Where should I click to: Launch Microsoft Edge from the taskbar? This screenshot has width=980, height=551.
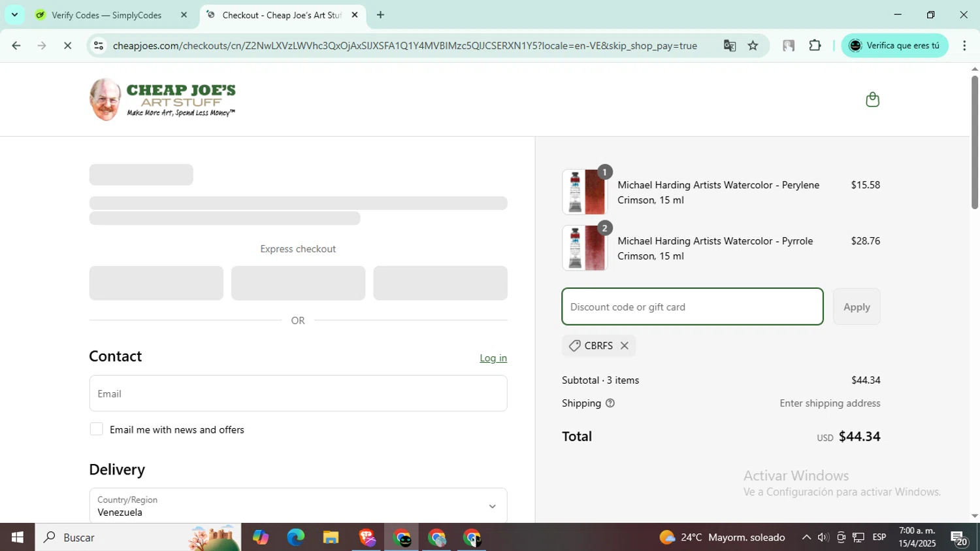[295, 537]
